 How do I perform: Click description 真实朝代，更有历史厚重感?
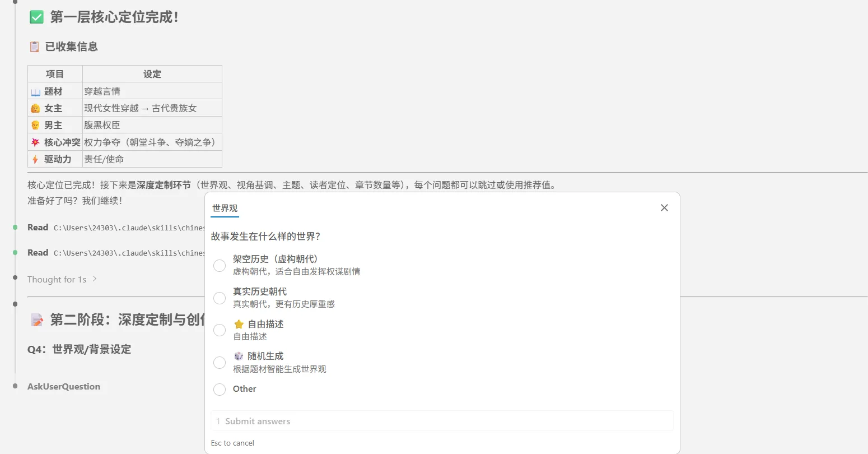(x=284, y=304)
